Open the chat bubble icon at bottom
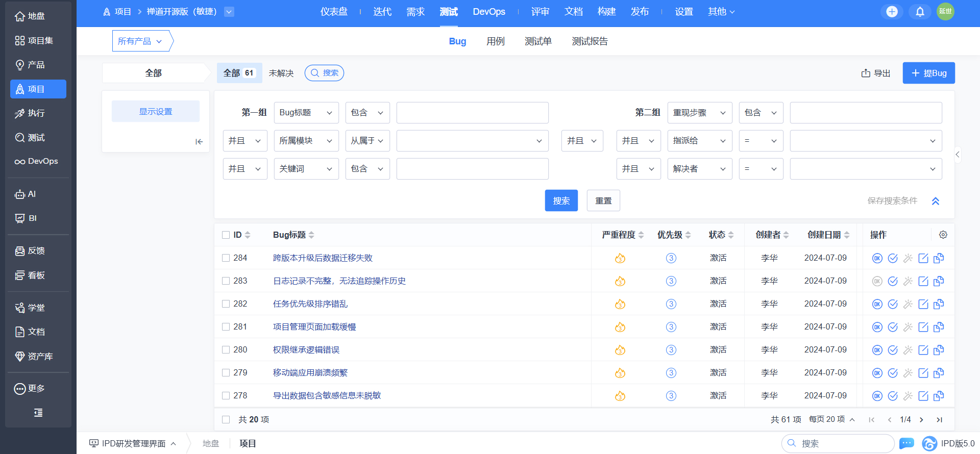 (x=906, y=443)
